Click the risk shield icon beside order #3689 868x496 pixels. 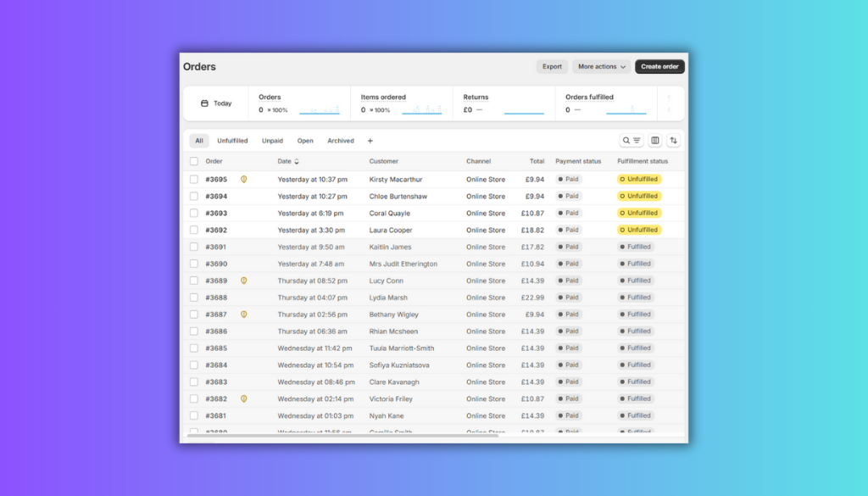click(x=244, y=281)
